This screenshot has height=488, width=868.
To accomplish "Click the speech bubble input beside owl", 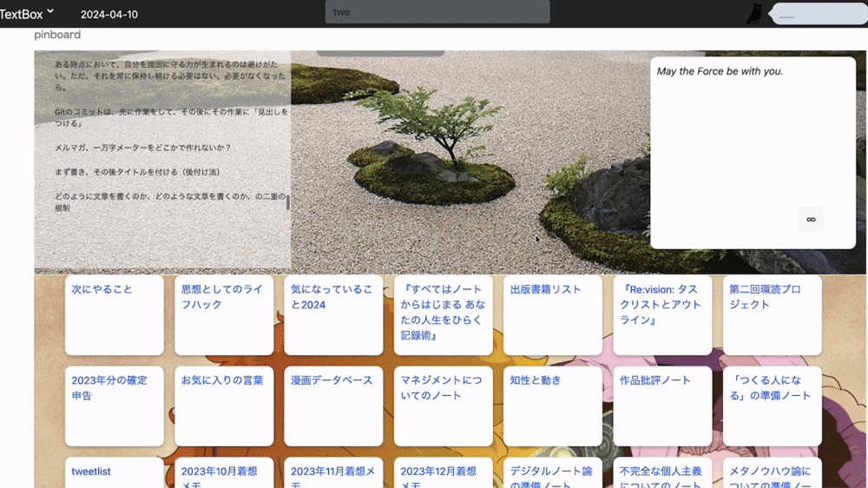I will pos(820,15).
